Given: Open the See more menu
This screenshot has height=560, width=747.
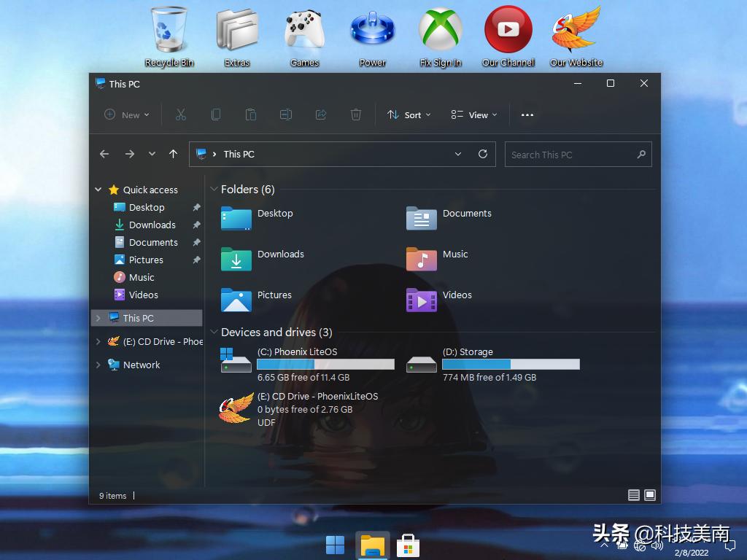Looking at the screenshot, I should tap(527, 114).
